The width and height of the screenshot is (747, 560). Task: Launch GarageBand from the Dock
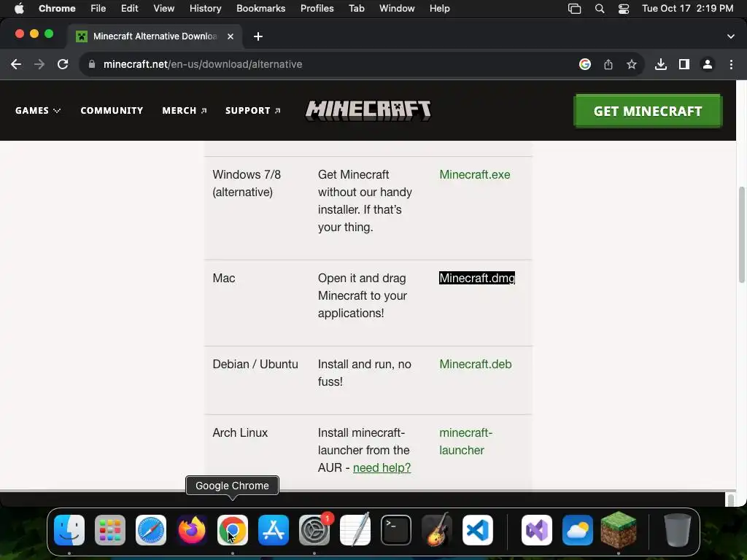(437, 530)
